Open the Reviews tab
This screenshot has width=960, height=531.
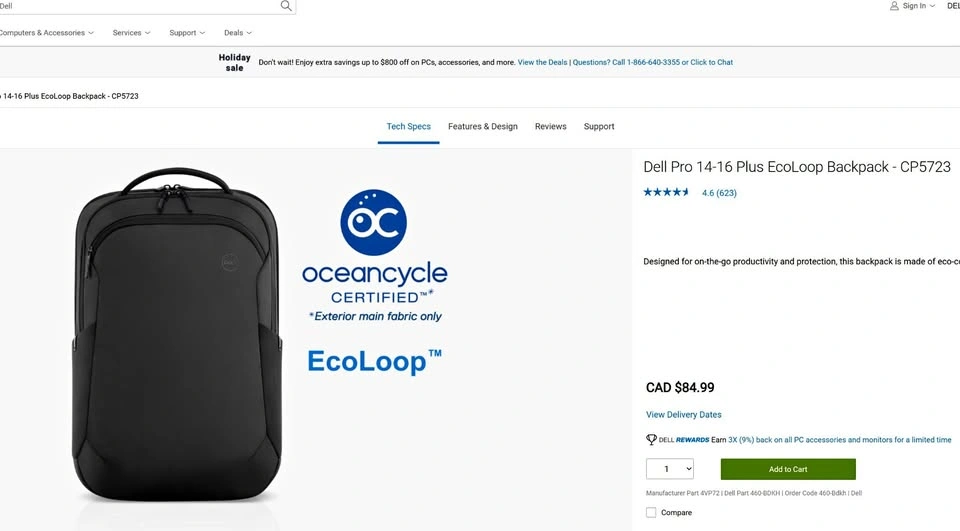550,127
